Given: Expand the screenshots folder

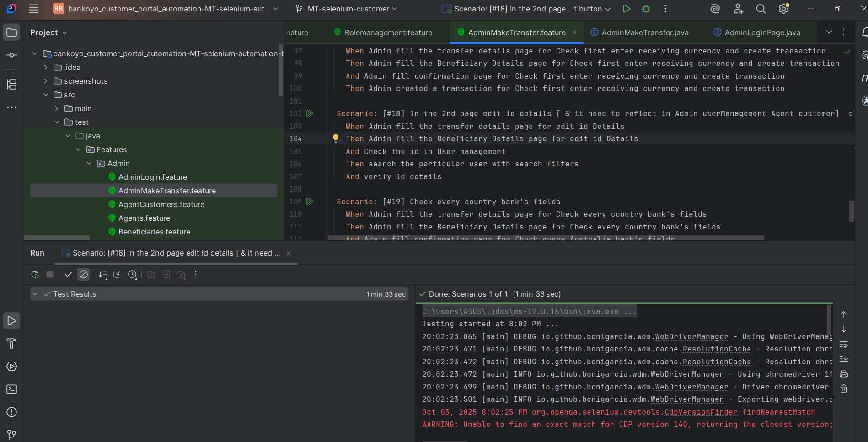Looking at the screenshot, I should click(x=45, y=81).
